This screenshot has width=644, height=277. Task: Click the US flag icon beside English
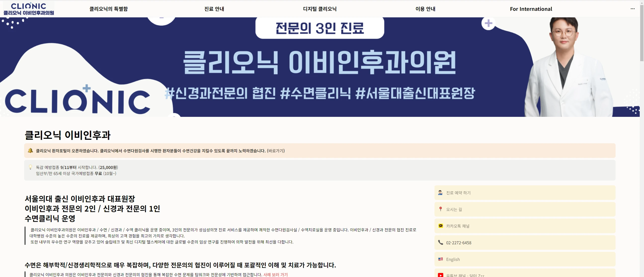click(x=440, y=259)
